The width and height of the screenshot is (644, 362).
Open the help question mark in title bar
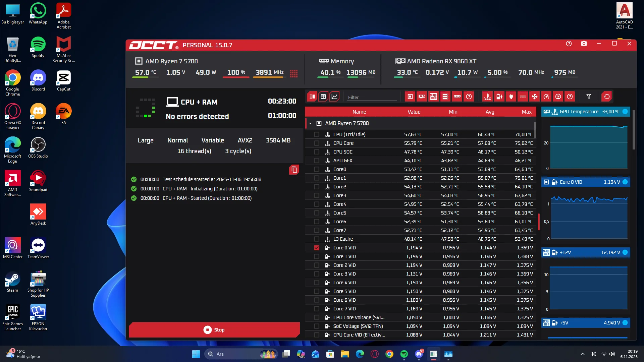(569, 44)
